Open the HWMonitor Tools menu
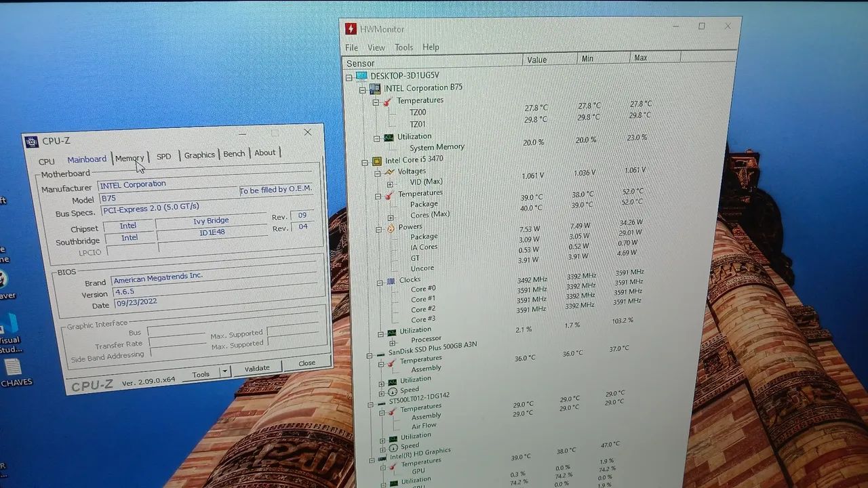Image resolution: width=868 pixels, height=488 pixels. pos(403,47)
